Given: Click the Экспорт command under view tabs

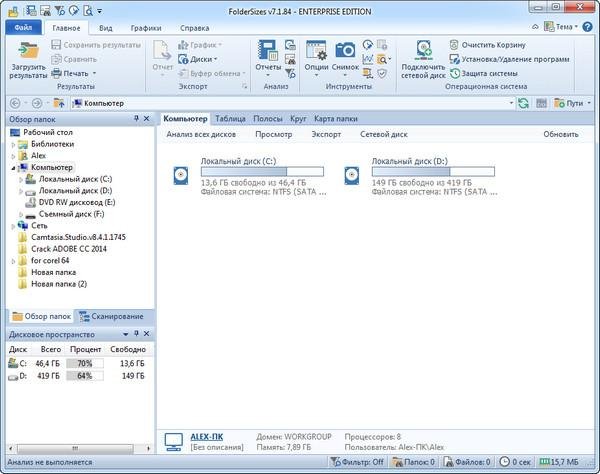Looking at the screenshot, I should coord(326,134).
